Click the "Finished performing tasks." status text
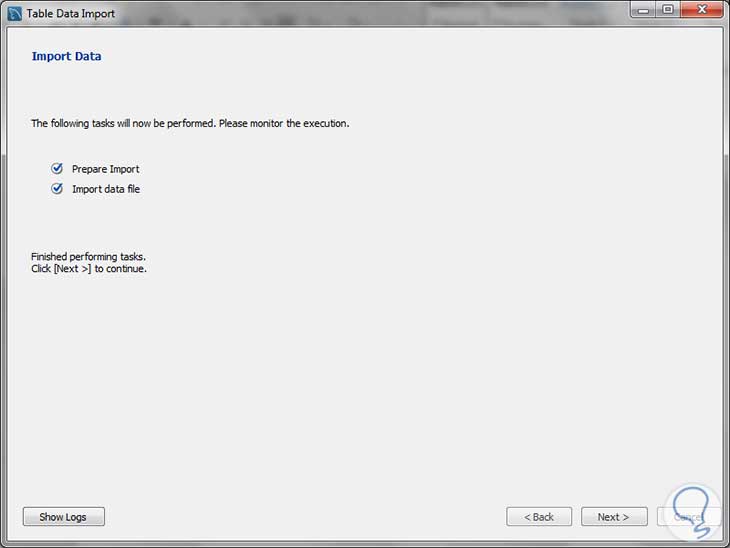730x548 pixels. click(88, 257)
